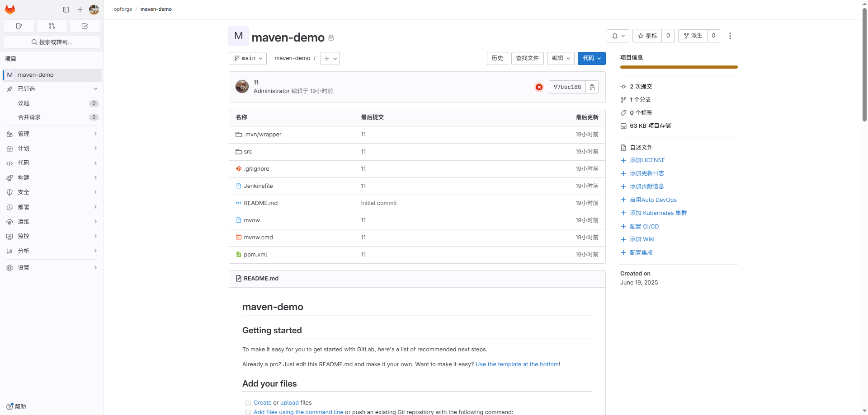
Task: Open 合并请求 in the sidebar
Action: [x=29, y=117]
